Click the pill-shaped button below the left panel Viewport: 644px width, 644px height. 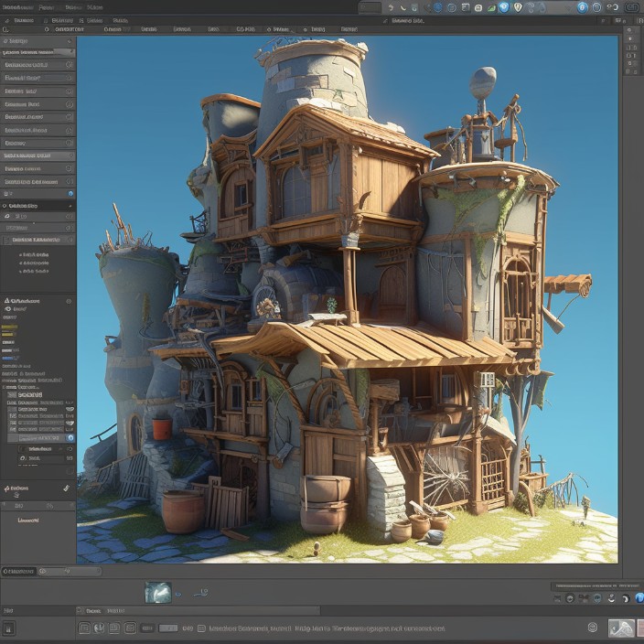click(19, 571)
